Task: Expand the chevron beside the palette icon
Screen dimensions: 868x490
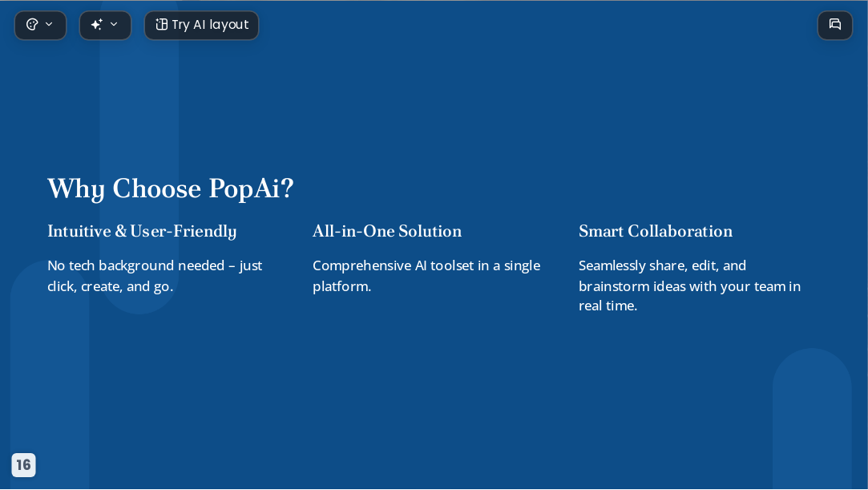Action: click(49, 24)
